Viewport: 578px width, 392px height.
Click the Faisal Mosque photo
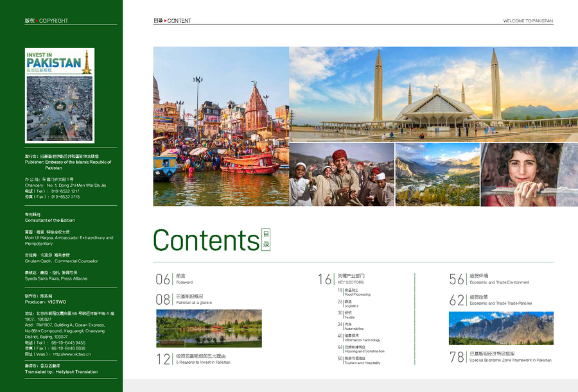click(433, 94)
